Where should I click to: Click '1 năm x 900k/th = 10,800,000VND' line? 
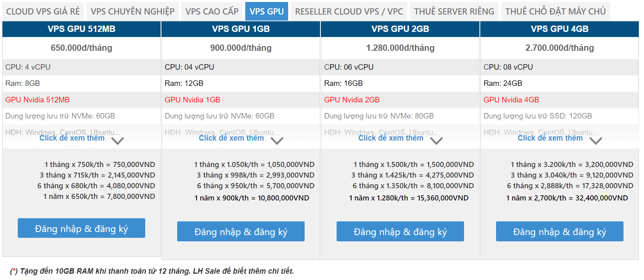[x=252, y=198]
